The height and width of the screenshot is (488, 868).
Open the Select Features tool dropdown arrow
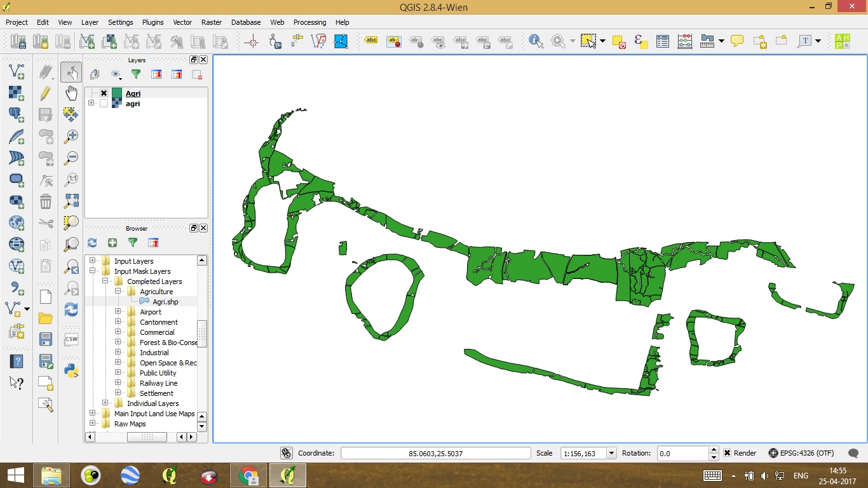coord(601,41)
